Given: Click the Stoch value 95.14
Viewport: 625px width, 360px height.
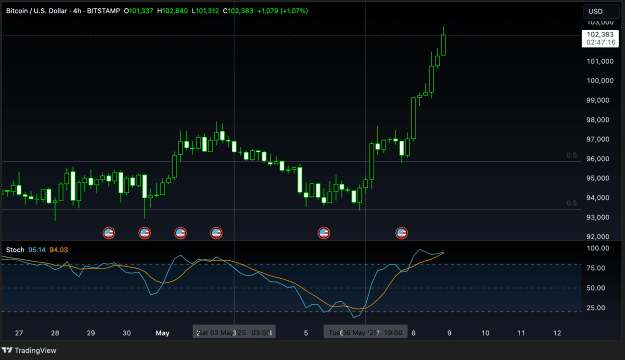Looking at the screenshot, I should [x=37, y=250].
